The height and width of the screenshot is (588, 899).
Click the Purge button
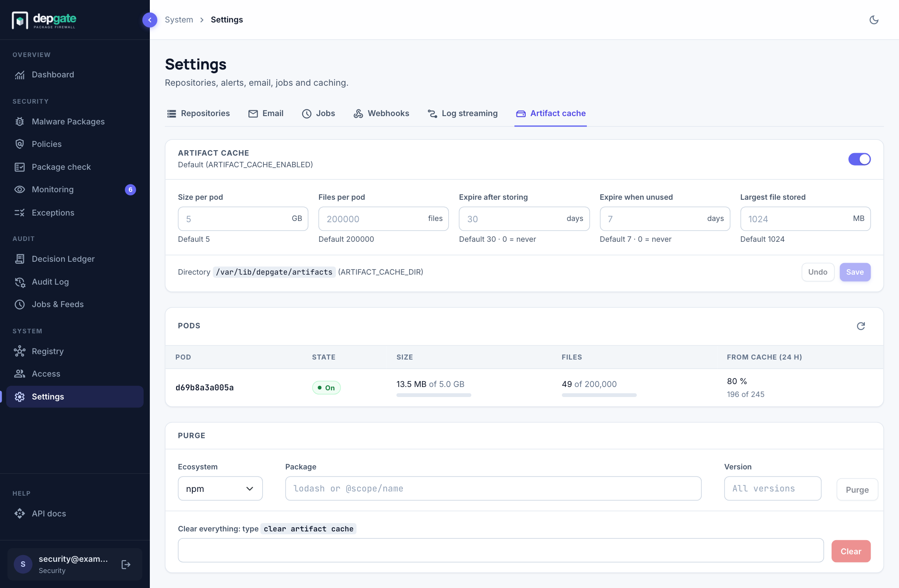pos(857,490)
